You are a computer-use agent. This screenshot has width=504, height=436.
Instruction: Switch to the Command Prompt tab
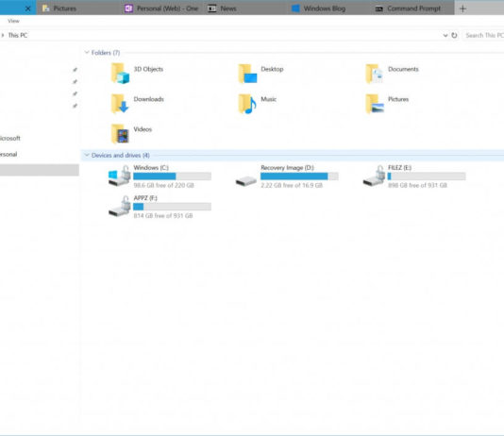coord(412,8)
